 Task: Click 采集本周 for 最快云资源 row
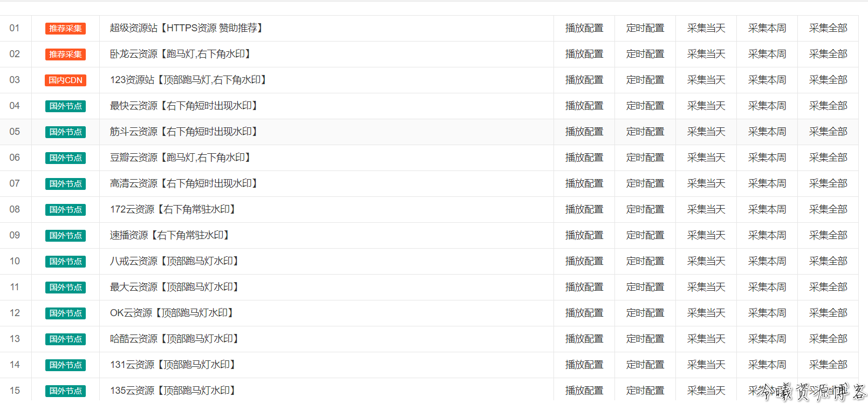pos(767,106)
